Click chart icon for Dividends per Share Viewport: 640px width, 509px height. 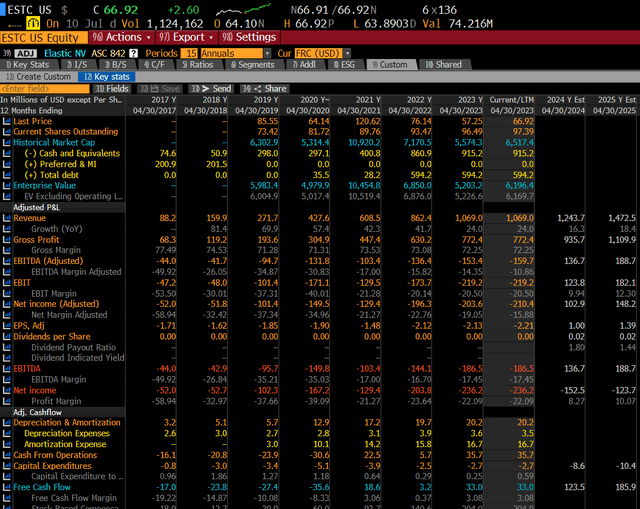6,337
